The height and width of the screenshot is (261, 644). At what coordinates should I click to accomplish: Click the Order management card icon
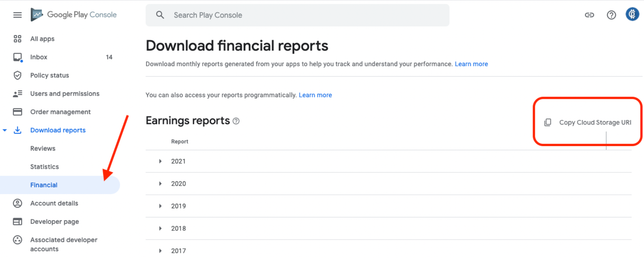point(17,112)
